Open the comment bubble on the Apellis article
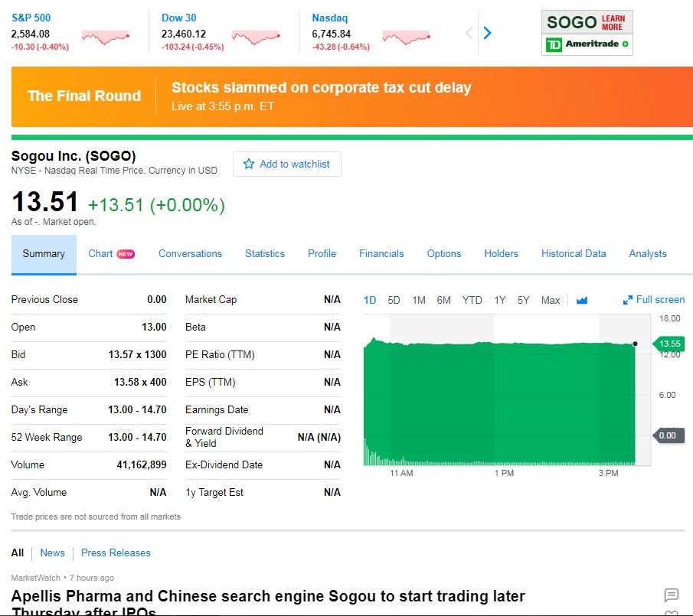The width and height of the screenshot is (693, 616). point(672,595)
